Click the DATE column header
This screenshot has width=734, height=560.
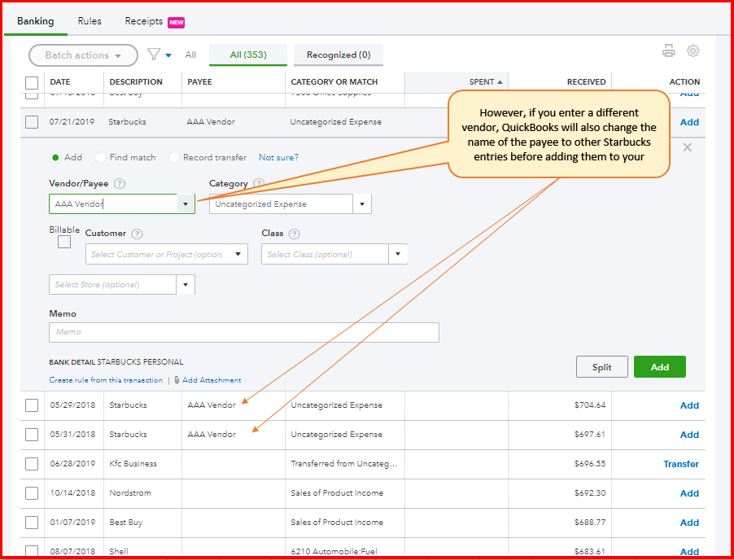(59, 82)
